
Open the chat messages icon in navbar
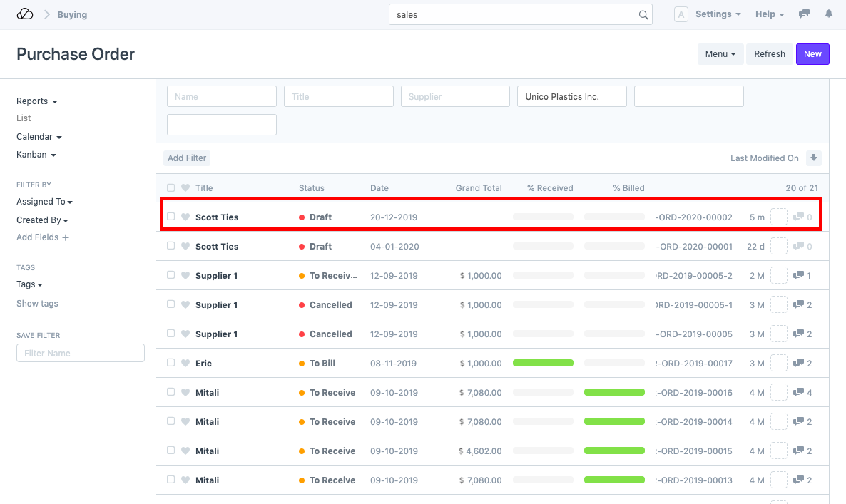coord(804,14)
